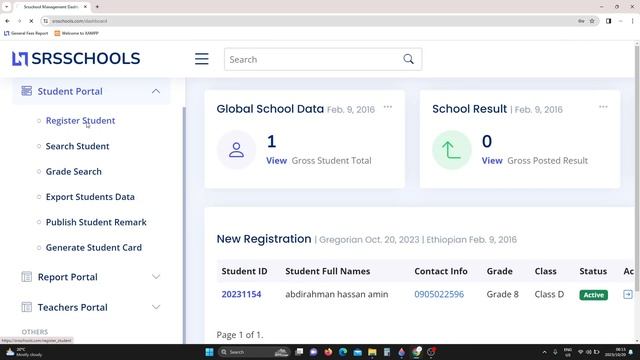Open Chrome from the taskbar

coord(417,352)
